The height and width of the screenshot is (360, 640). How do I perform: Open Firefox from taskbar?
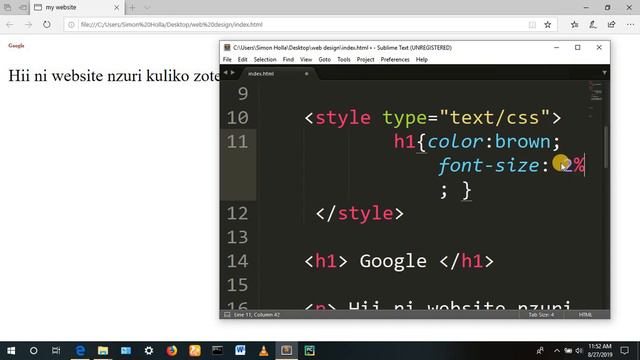click(172, 351)
